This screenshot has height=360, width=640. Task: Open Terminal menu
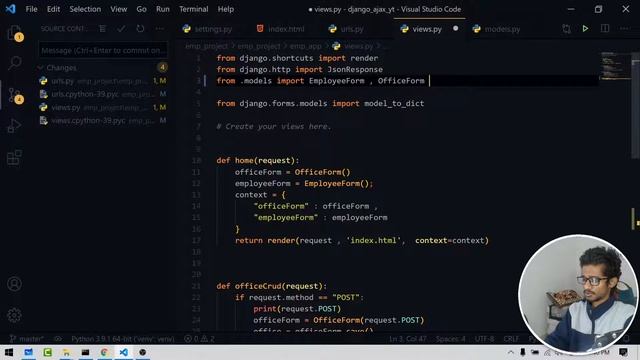click(193, 9)
